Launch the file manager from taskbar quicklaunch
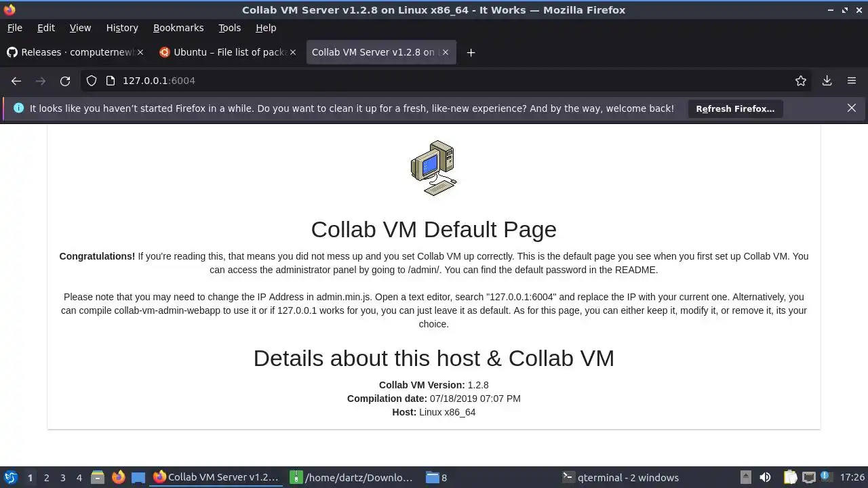The height and width of the screenshot is (488, 868). coord(98,477)
